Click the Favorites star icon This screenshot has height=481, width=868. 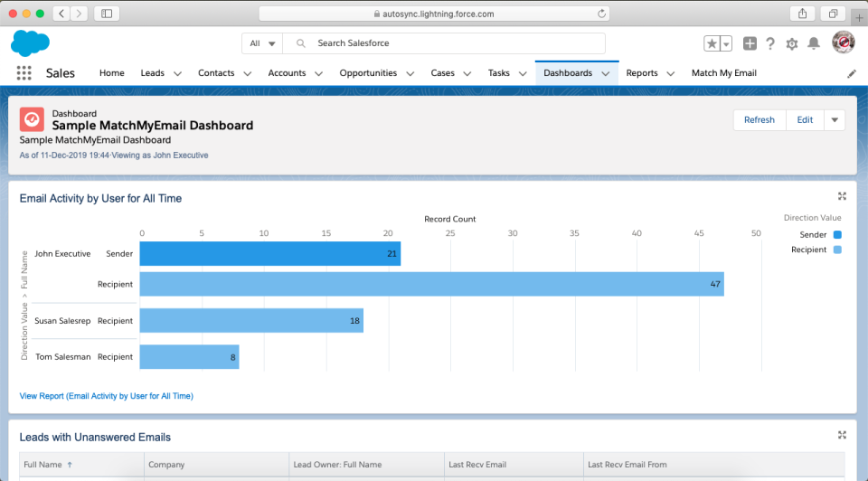712,43
